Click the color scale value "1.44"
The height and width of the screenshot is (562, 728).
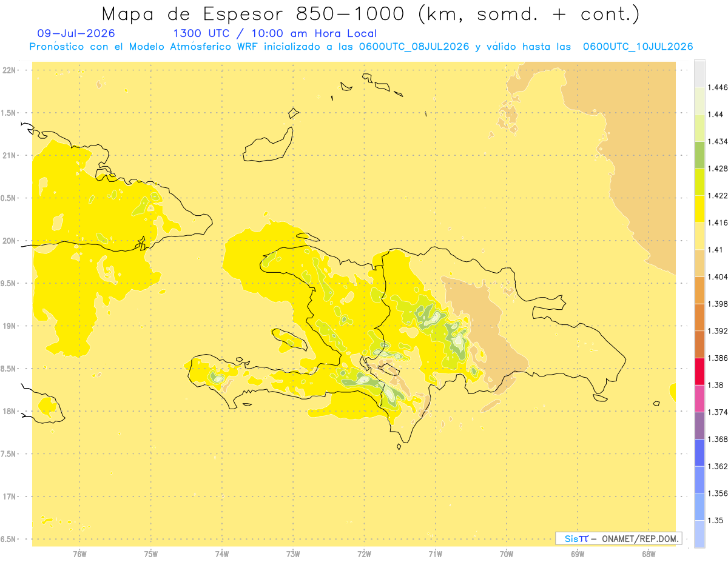(x=716, y=115)
